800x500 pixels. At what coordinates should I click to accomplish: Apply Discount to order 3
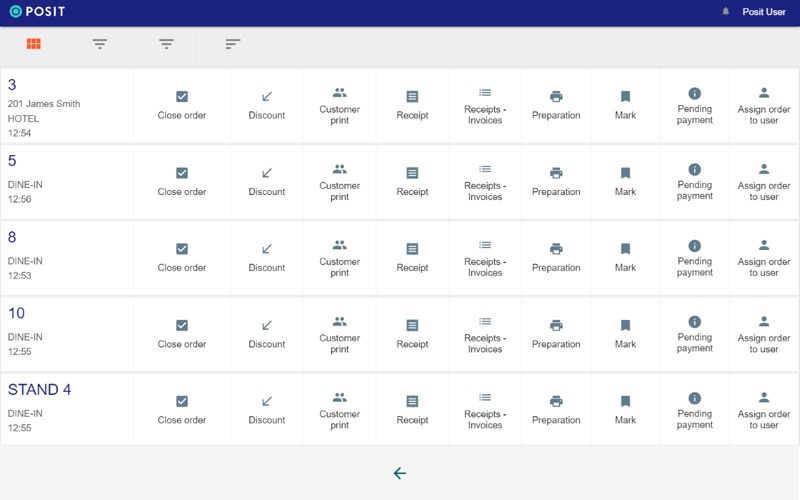[267, 106]
